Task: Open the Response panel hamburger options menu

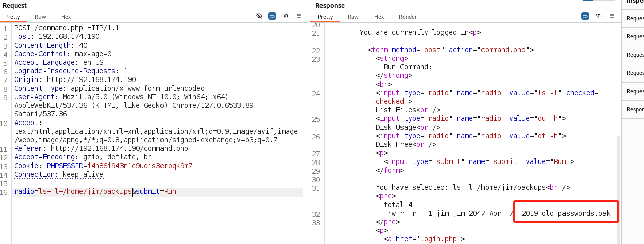Action: click(x=612, y=16)
